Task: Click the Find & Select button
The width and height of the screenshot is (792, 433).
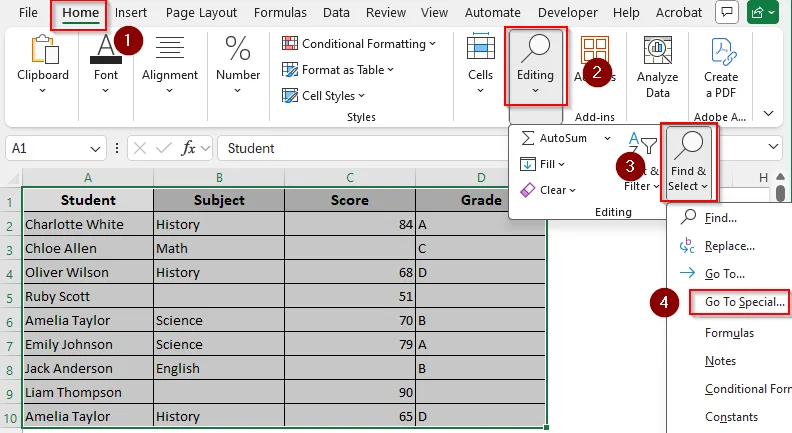Action: tap(688, 162)
